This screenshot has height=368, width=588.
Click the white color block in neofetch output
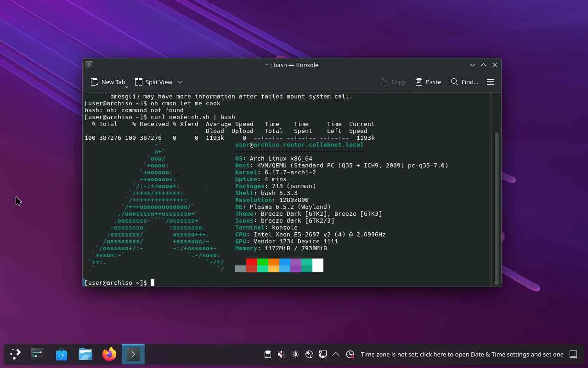click(318, 265)
